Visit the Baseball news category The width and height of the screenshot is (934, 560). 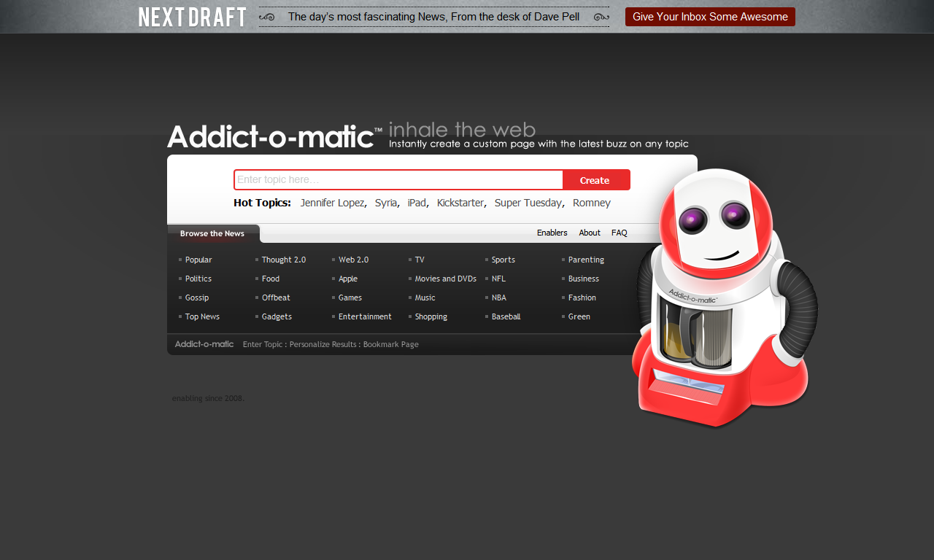click(506, 316)
